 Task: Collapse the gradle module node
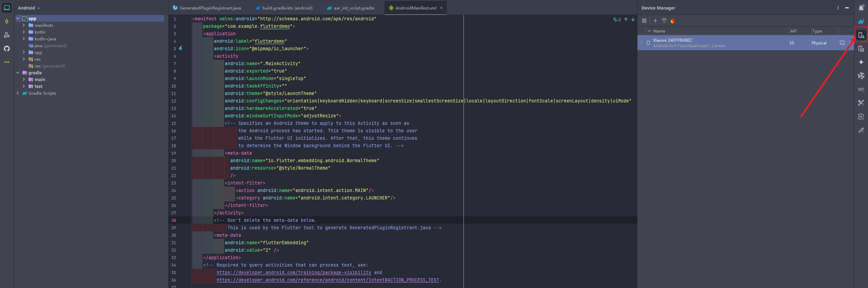(18, 73)
